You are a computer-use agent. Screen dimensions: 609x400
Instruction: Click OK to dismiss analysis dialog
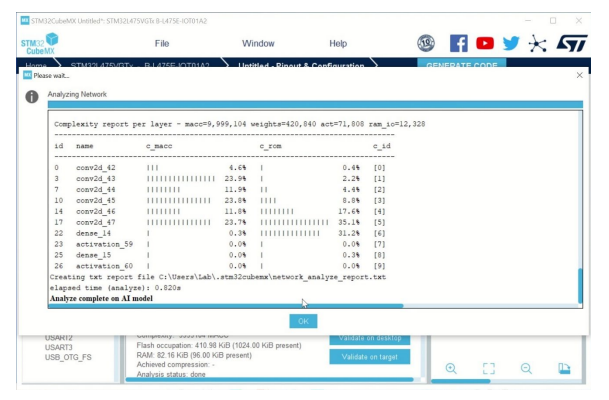303,321
